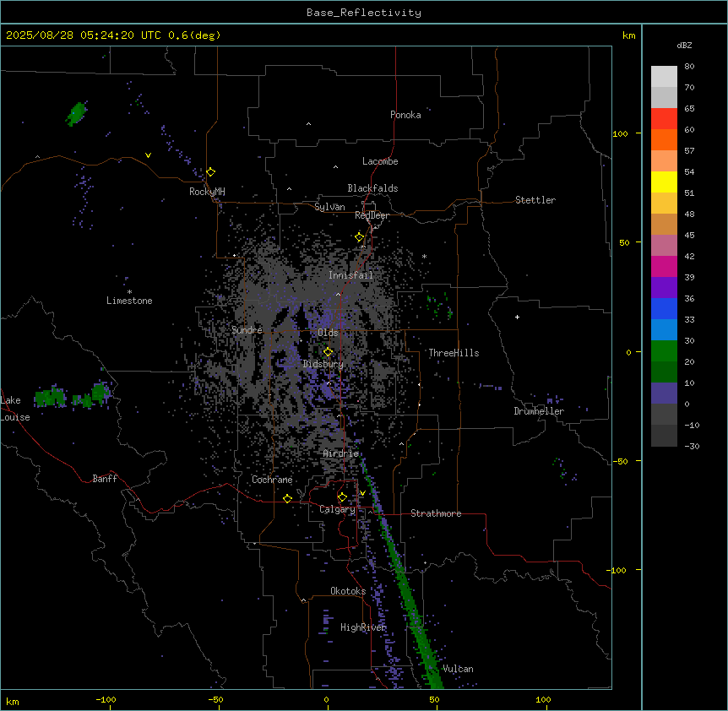This screenshot has height=711, width=728.
Task: Click the Blackfalds city label
Action: (x=372, y=188)
